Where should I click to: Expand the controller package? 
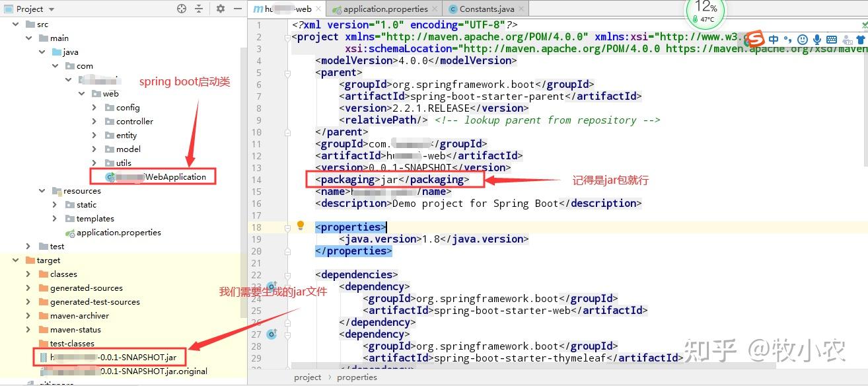(x=95, y=122)
